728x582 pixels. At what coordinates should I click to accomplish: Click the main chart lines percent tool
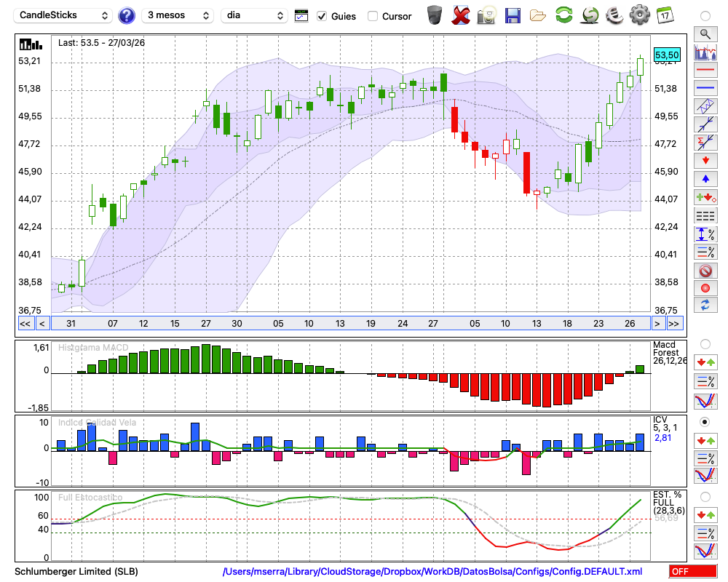click(705, 252)
